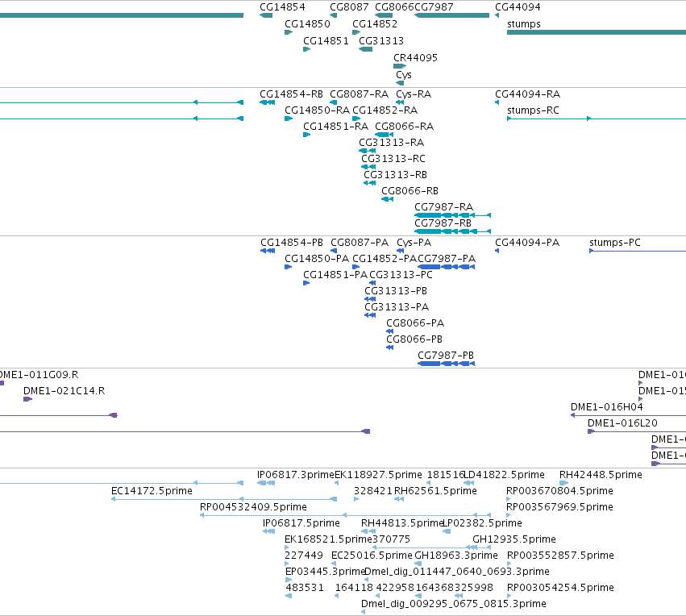Click the CG14851 gene label
This screenshot has height=616, width=686.
pos(326,41)
